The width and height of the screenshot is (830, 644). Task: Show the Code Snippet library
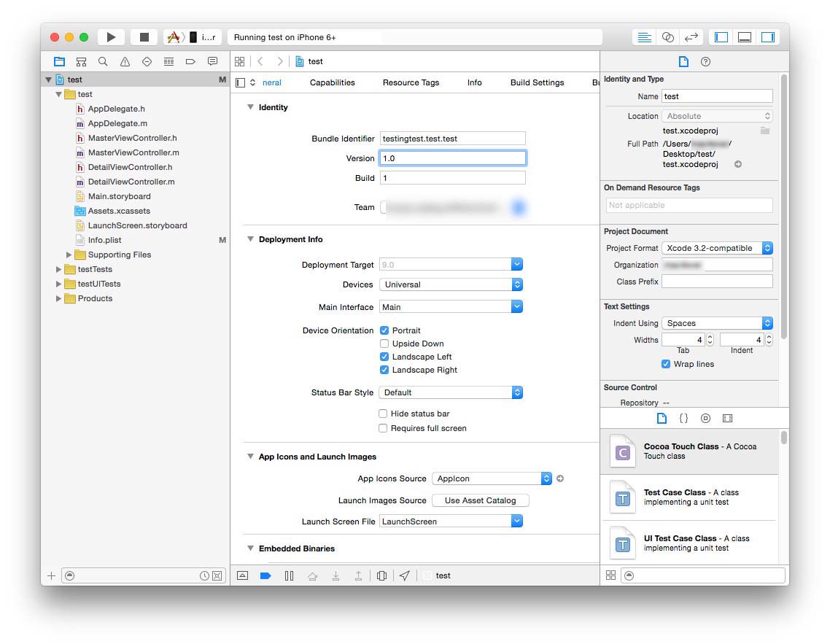click(x=683, y=418)
